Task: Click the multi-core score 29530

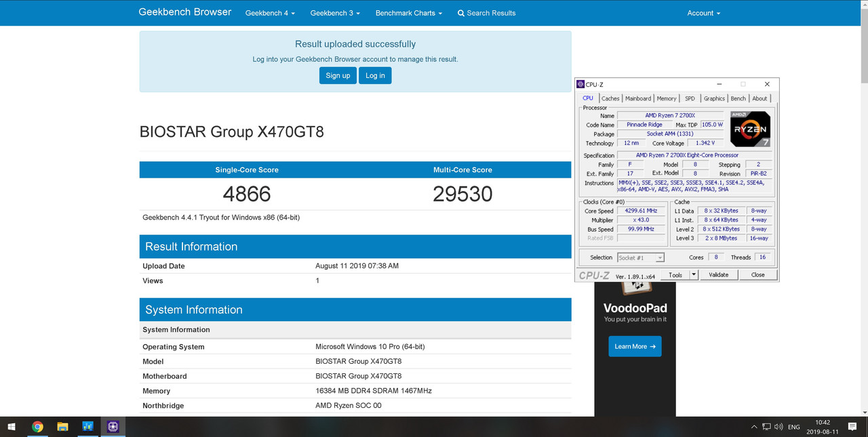Action: (462, 194)
